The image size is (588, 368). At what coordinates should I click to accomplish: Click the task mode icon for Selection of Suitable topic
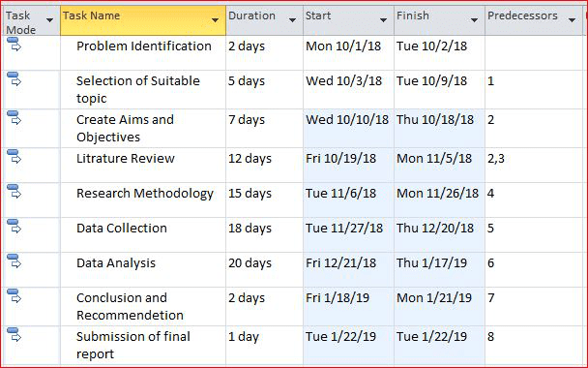[x=15, y=78]
